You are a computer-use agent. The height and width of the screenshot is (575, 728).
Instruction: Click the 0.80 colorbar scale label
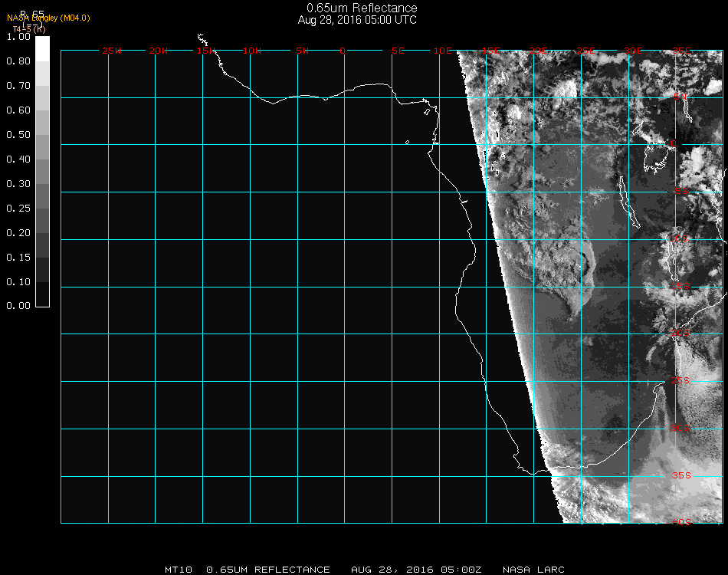(18, 61)
